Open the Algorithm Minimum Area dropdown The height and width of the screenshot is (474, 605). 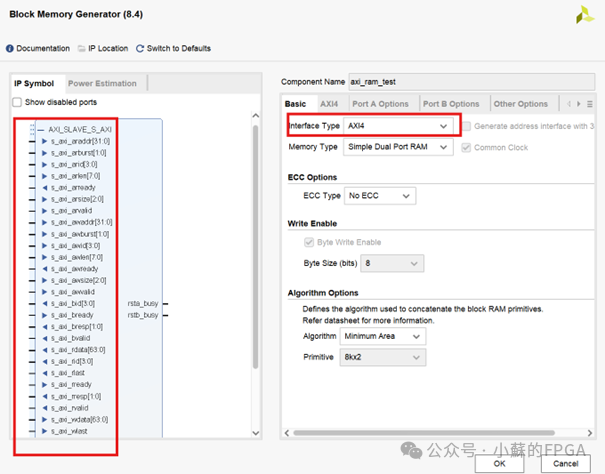click(383, 336)
